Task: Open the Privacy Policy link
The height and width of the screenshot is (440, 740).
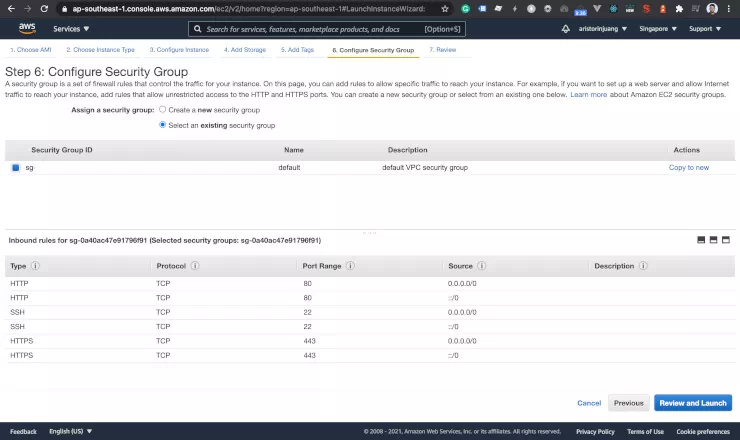Action: tap(595, 432)
